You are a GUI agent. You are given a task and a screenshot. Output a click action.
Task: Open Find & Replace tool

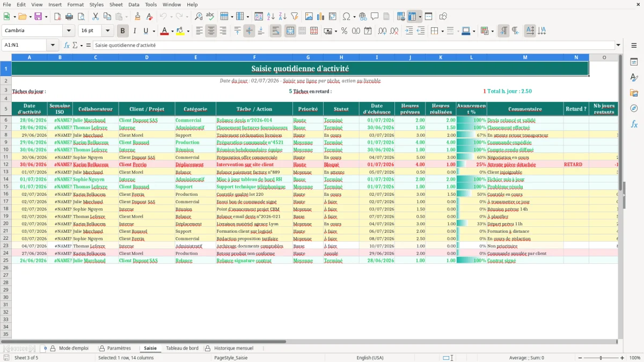[199, 17]
